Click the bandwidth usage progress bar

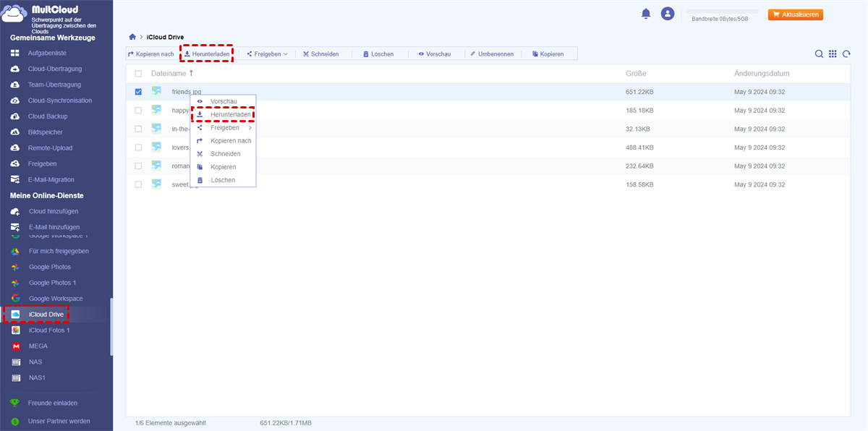pyautogui.click(x=722, y=12)
